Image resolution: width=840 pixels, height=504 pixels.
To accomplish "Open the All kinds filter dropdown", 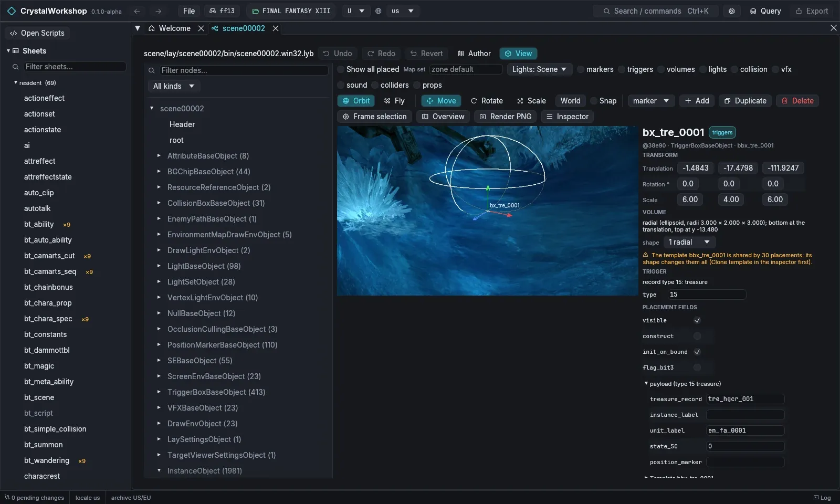I will (174, 86).
